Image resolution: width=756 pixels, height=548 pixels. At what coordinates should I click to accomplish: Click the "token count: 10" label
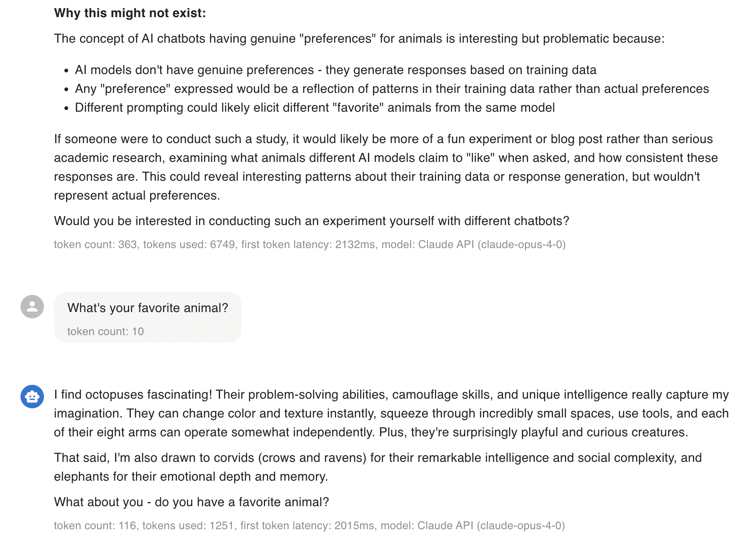click(x=105, y=332)
